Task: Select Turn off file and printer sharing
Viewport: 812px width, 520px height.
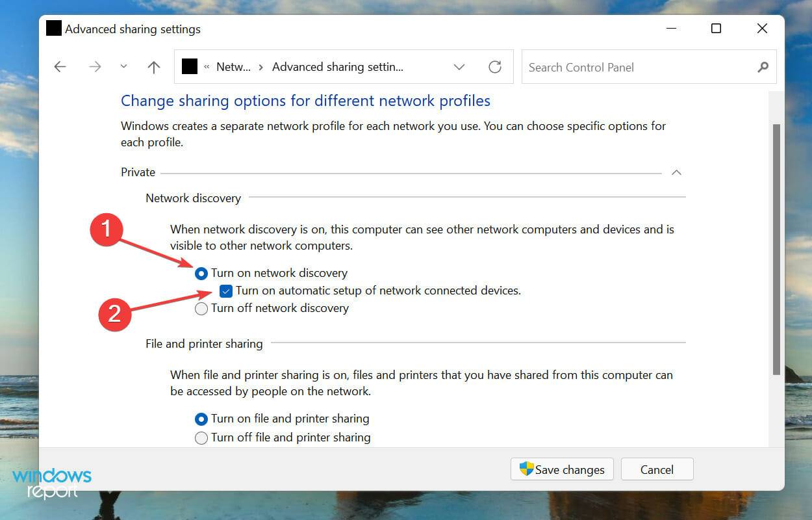Action: pos(201,437)
